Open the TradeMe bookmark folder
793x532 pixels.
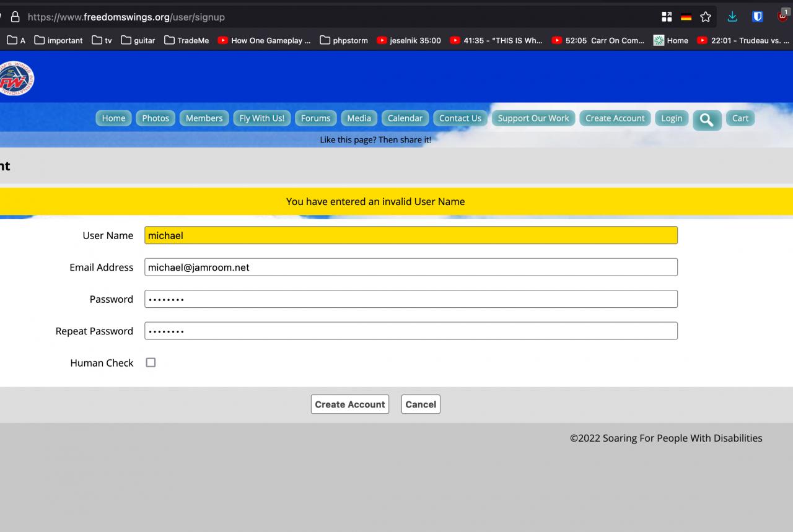[186, 40]
